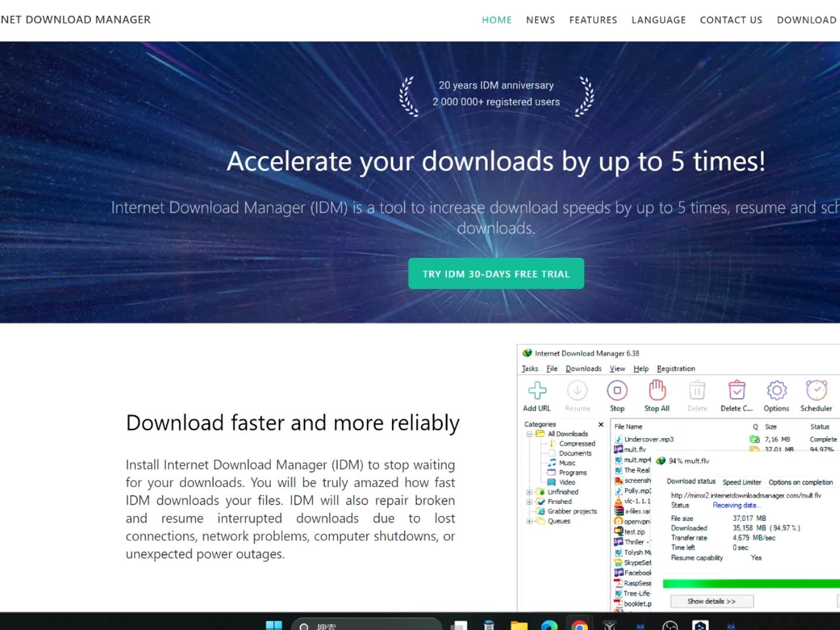Image resolution: width=840 pixels, height=630 pixels.
Task: Switch to the Download status tab
Action: pos(691,482)
